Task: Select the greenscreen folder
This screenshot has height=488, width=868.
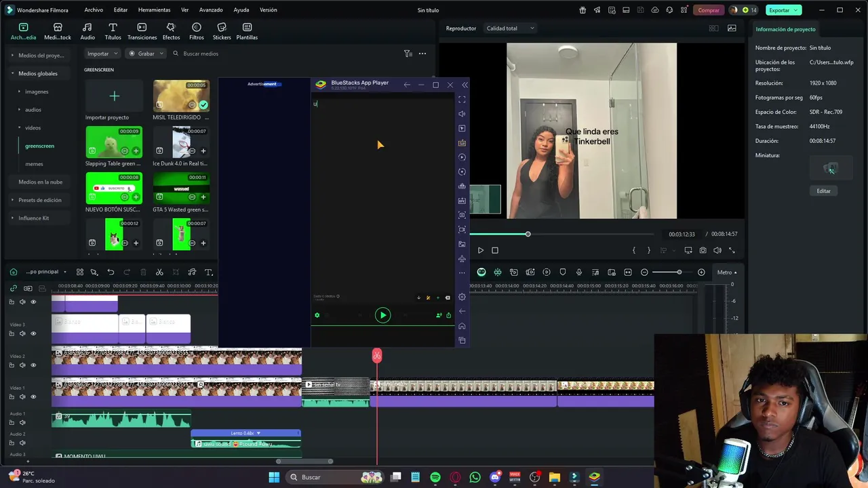Action: point(39,146)
